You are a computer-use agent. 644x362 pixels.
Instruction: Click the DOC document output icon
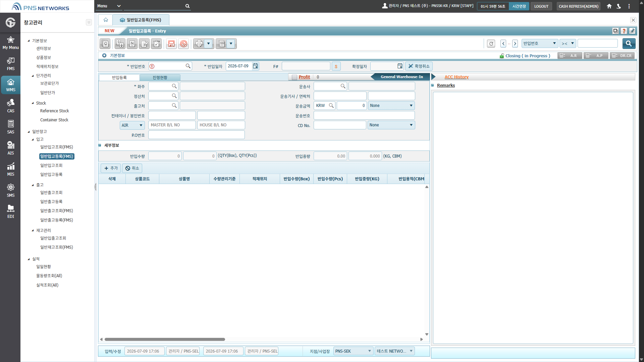click(222, 44)
